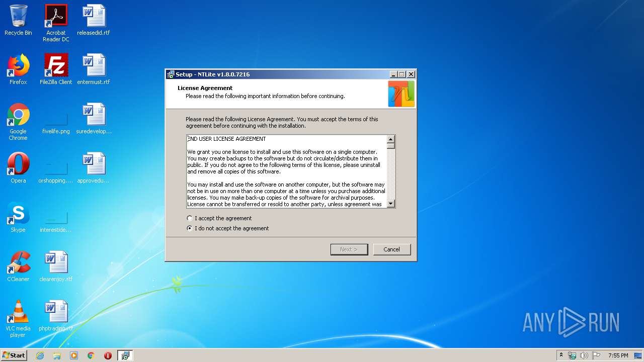Launch Google Chrome desktop shortcut

(x=18, y=122)
